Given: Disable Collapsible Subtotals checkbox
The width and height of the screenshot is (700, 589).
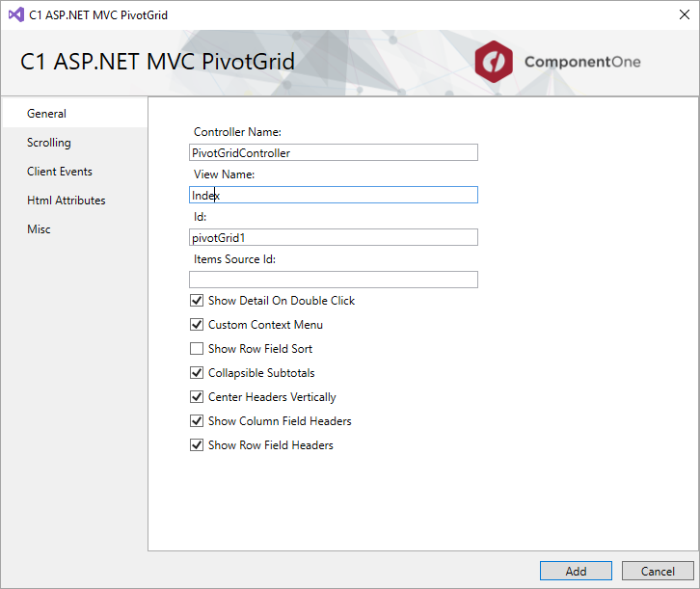Looking at the screenshot, I should point(197,373).
